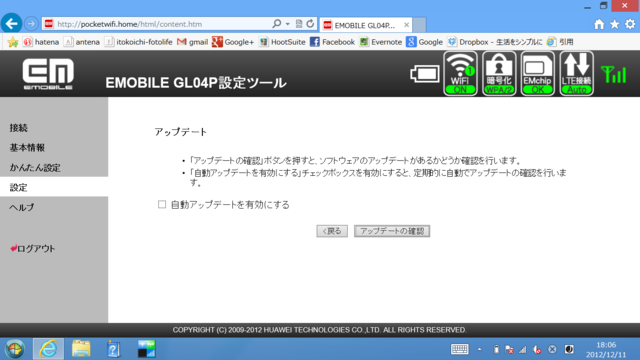The image size is (640, 360).
Task: Open Evernote bookmark
Action: coord(381,42)
